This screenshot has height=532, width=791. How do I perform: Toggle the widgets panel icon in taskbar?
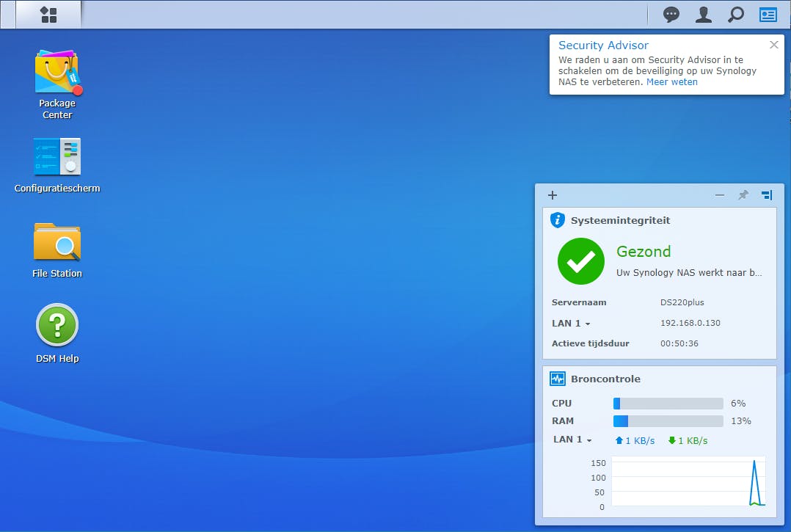pyautogui.click(x=768, y=15)
